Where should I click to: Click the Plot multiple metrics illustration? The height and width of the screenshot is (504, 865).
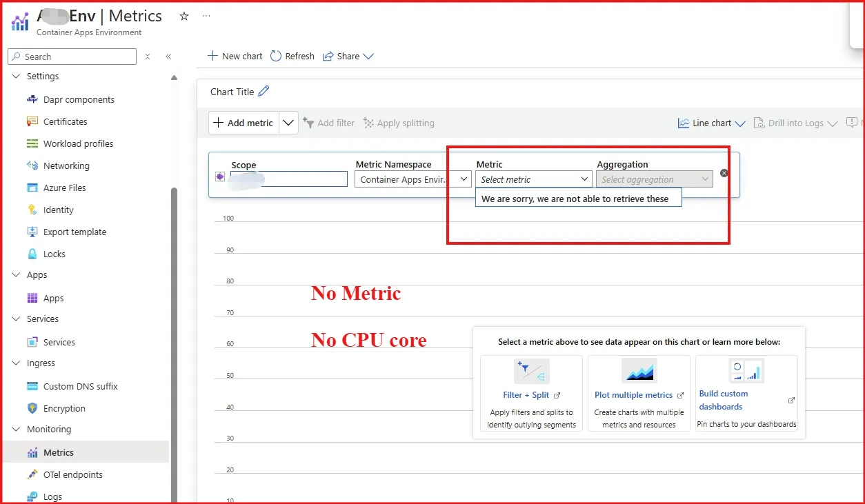[639, 371]
